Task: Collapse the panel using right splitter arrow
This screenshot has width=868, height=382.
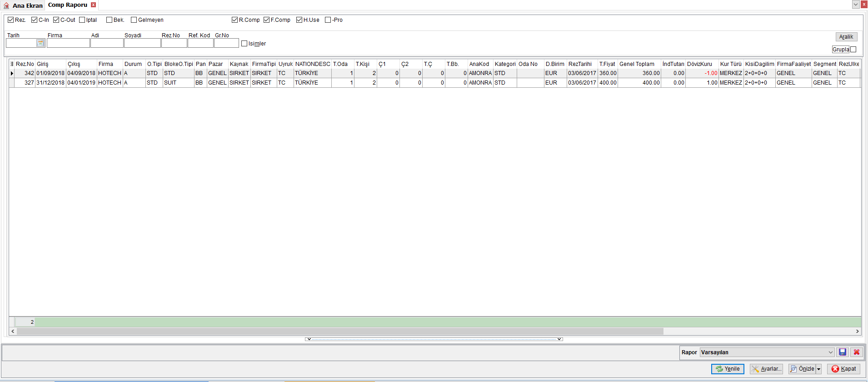Action: click(559, 339)
